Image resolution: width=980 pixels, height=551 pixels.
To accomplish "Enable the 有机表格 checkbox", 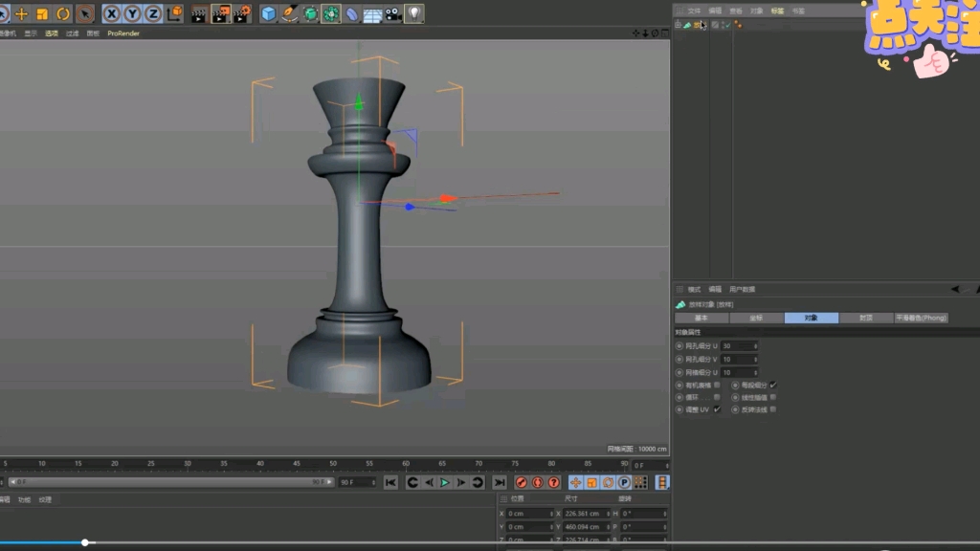I will (x=716, y=385).
